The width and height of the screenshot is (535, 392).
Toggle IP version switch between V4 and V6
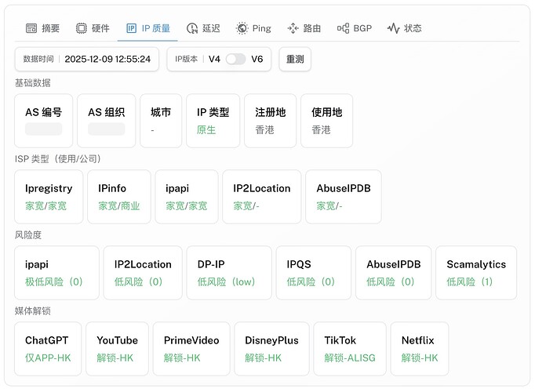point(235,59)
